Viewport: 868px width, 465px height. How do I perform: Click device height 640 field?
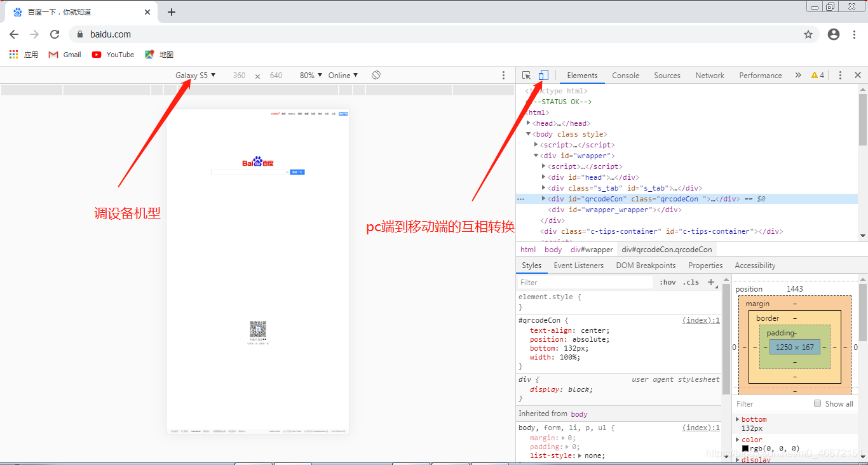pyautogui.click(x=276, y=75)
